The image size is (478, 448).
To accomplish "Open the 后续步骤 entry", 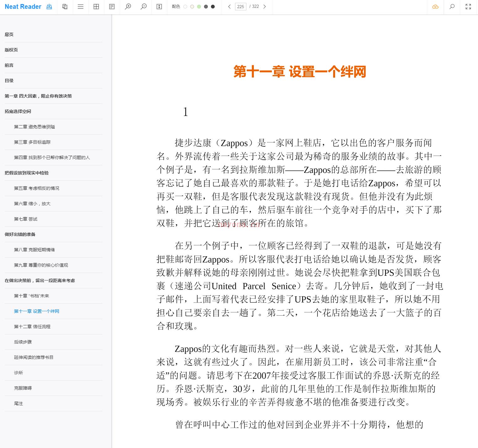I will coord(23,342).
